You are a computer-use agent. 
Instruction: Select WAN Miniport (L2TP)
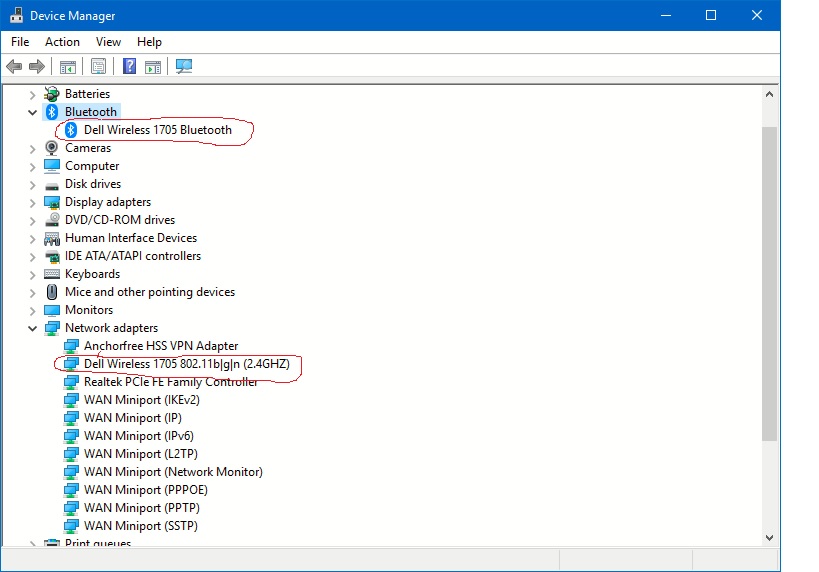coord(141,454)
